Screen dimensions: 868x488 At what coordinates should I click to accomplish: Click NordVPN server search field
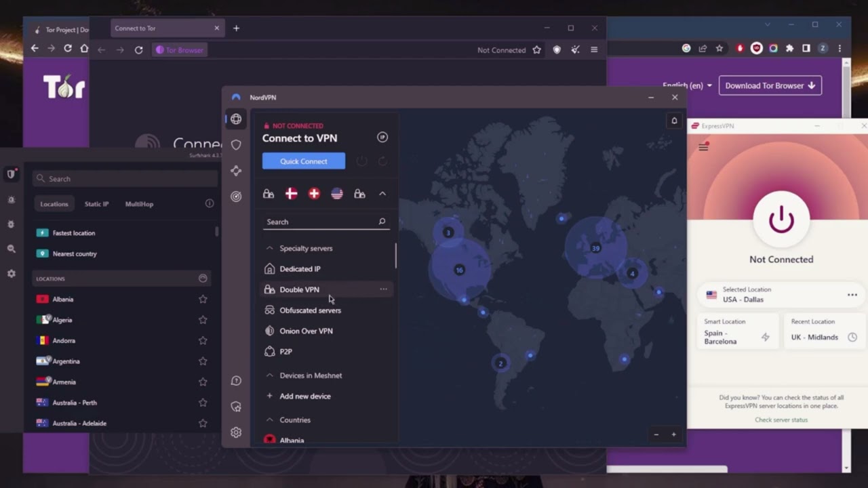coord(326,222)
